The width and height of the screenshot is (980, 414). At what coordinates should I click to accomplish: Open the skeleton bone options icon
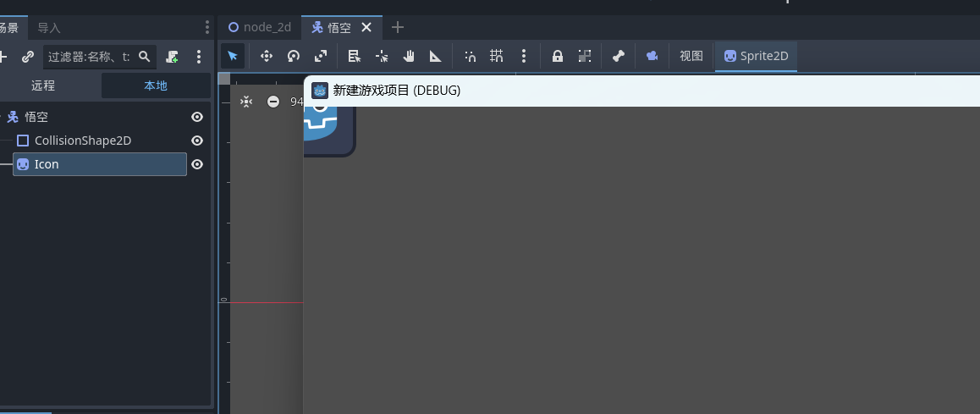(619, 57)
